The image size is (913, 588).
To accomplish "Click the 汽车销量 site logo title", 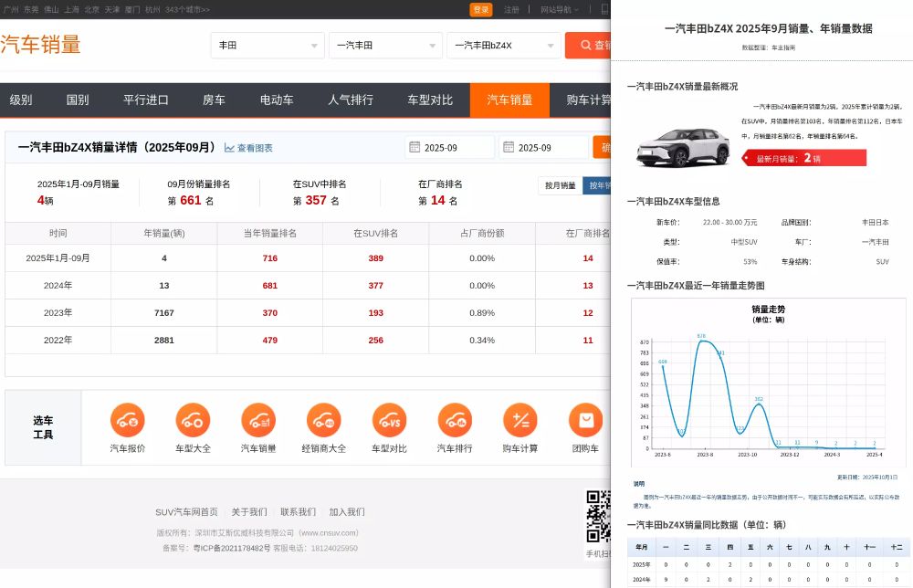I will (x=40, y=45).
